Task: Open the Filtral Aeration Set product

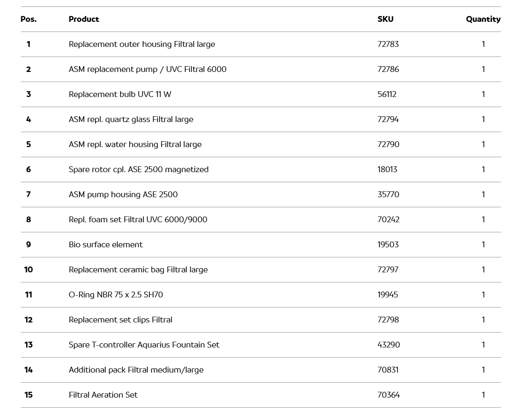Action: 103,395
